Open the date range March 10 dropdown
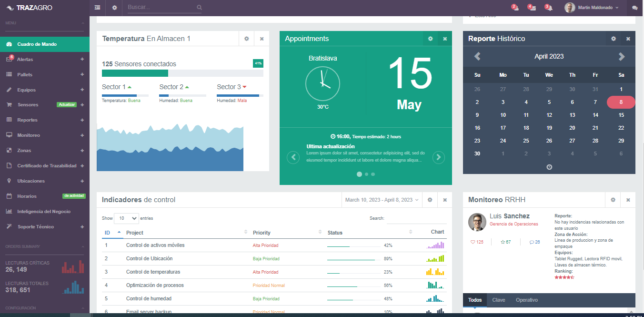Viewport: 644px width, 317px height. (x=382, y=200)
